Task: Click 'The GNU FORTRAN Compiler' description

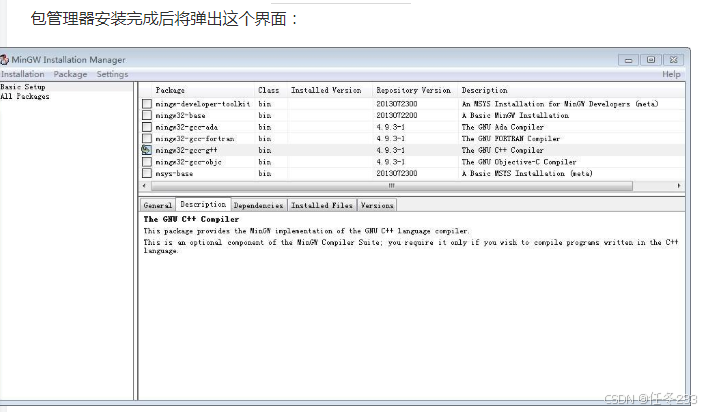Action: 511,138
